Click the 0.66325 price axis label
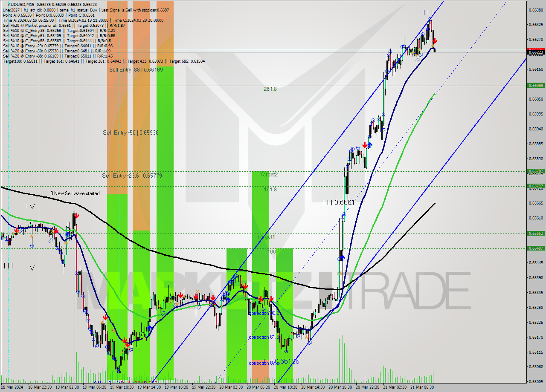Image resolution: width=546 pixels, height=392 pixels. click(x=536, y=24)
